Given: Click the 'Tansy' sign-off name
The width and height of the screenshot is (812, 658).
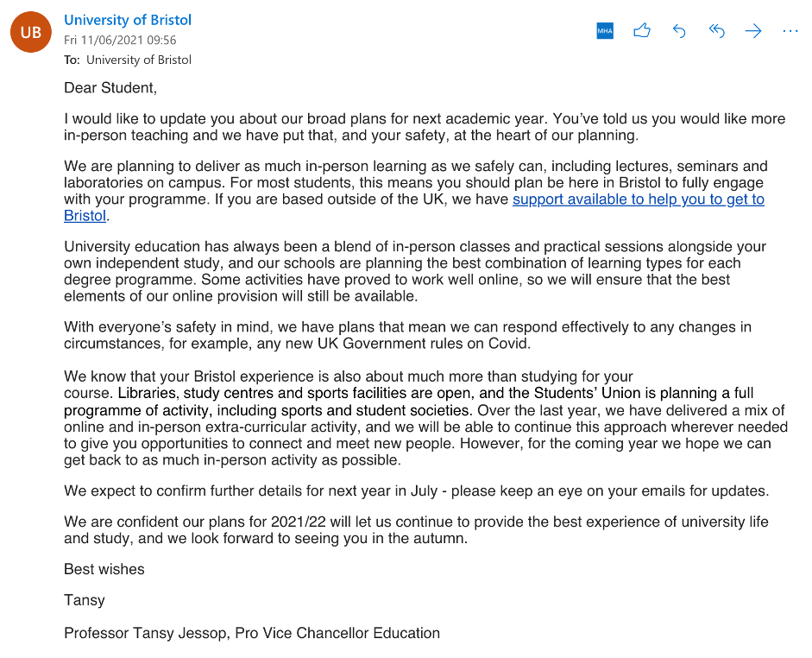Looking at the screenshot, I should (83, 599).
